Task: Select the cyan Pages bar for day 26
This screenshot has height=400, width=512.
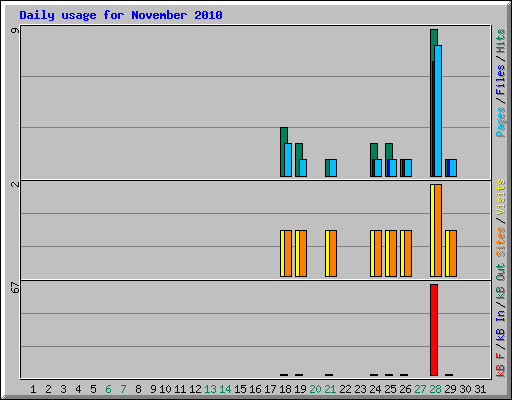Action: coord(408,168)
